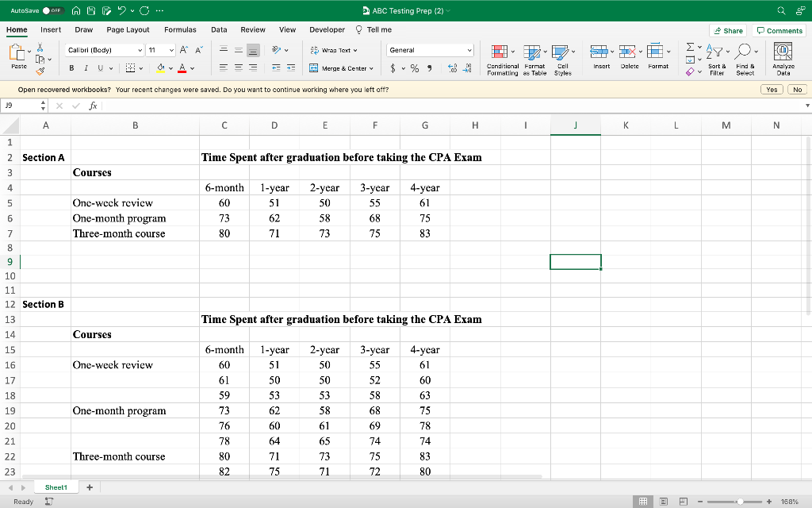The height and width of the screenshot is (508, 812).
Task: Toggle the AutoSave switch
Action: (x=52, y=10)
